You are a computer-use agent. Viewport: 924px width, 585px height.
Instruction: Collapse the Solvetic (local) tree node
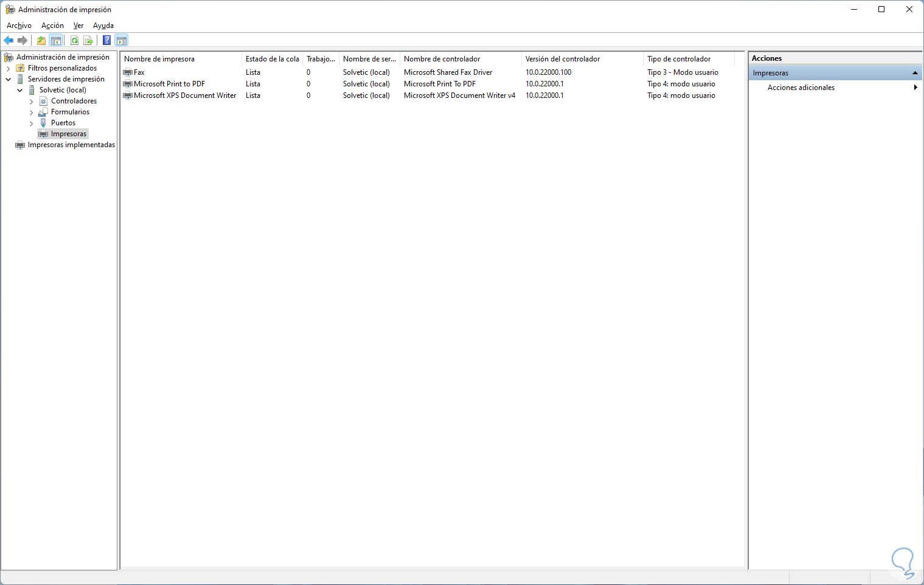(19, 90)
